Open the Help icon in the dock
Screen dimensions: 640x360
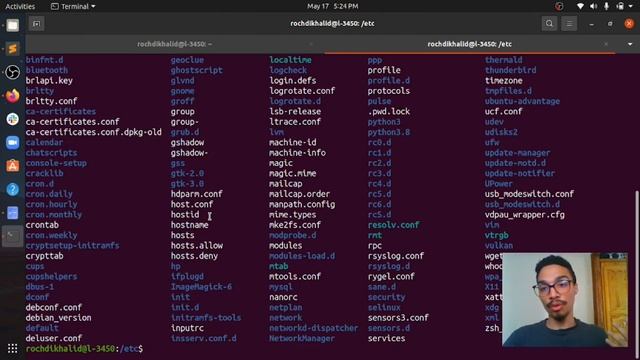pyautogui.click(x=13, y=189)
